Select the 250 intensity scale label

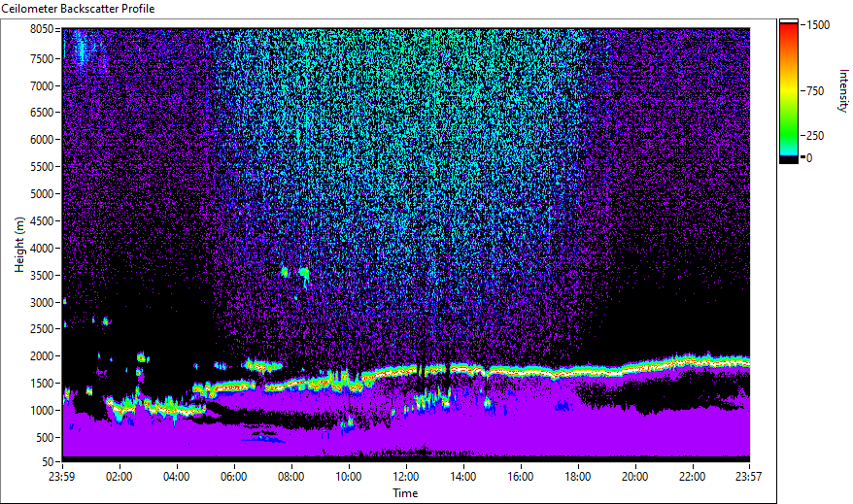click(815, 136)
